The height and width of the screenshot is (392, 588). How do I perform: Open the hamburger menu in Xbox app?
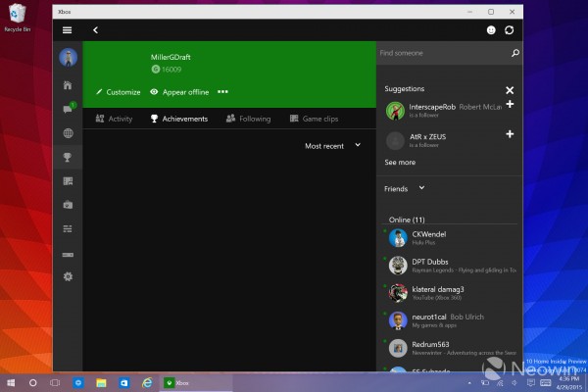(67, 30)
